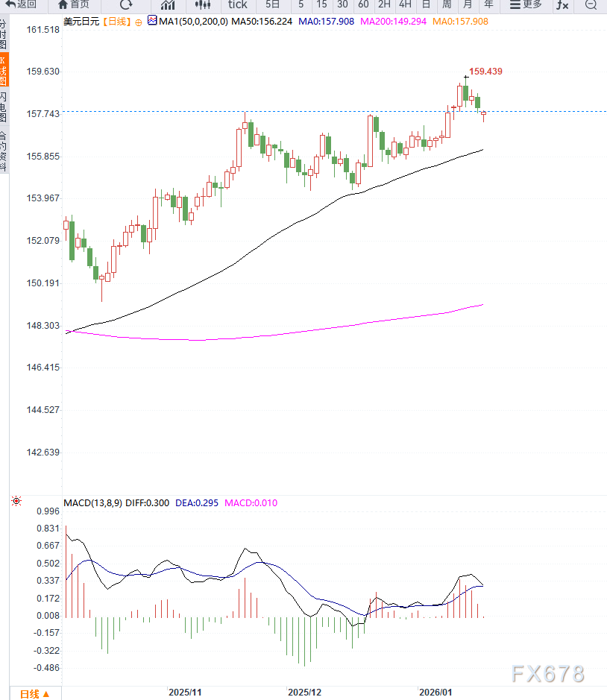The width and height of the screenshot is (607, 700).
Task: Click the orange crosshair icon beside 日线
Action: coord(138,22)
